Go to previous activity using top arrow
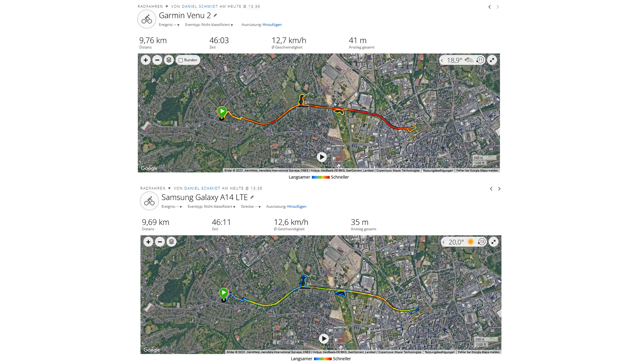 click(489, 7)
